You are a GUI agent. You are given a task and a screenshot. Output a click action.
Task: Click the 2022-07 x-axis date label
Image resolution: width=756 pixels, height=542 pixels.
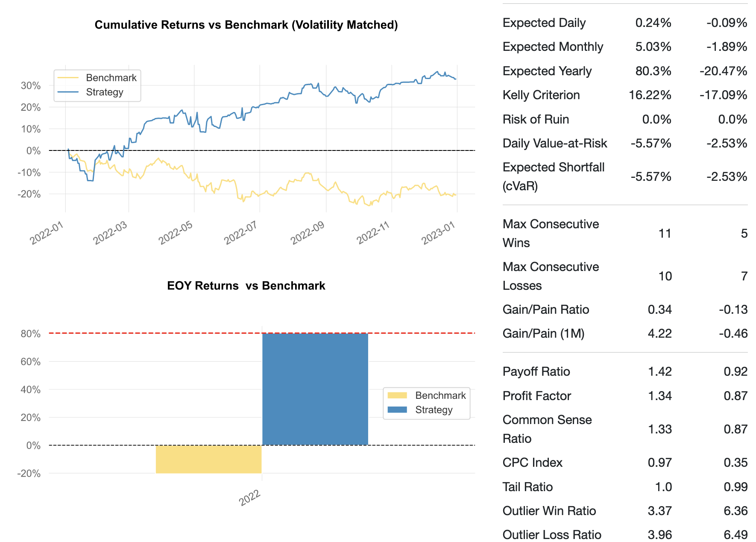[240, 233]
